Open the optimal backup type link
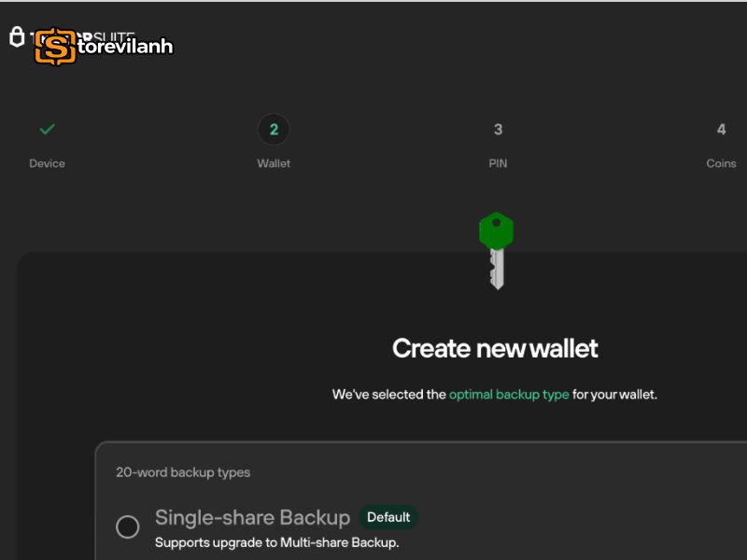The height and width of the screenshot is (560, 747). 509,394
